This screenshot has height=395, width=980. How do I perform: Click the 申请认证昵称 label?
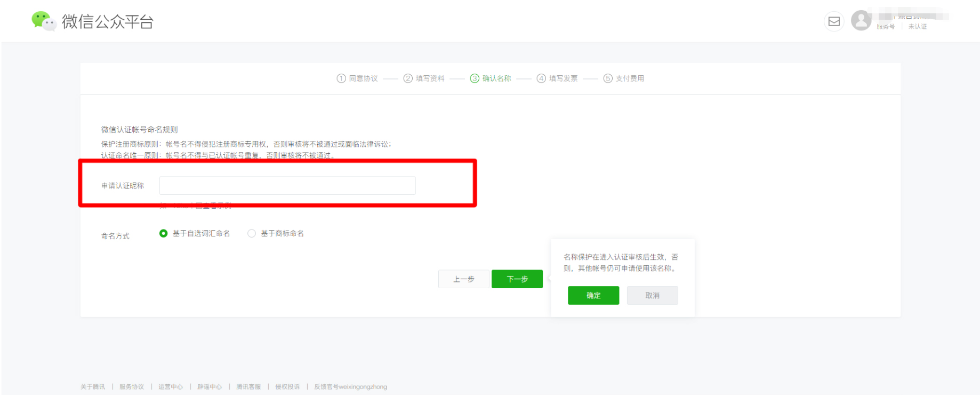(x=123, y=186)
